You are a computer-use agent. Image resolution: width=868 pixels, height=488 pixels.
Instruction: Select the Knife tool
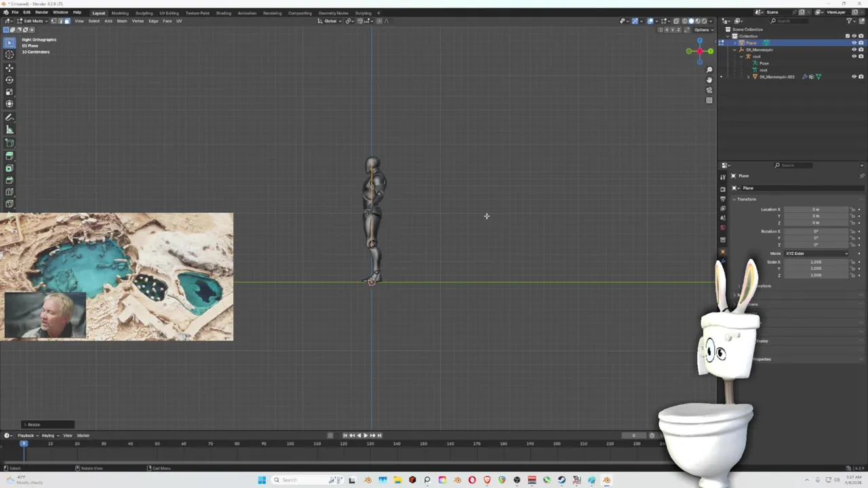(x=9, y=204)
